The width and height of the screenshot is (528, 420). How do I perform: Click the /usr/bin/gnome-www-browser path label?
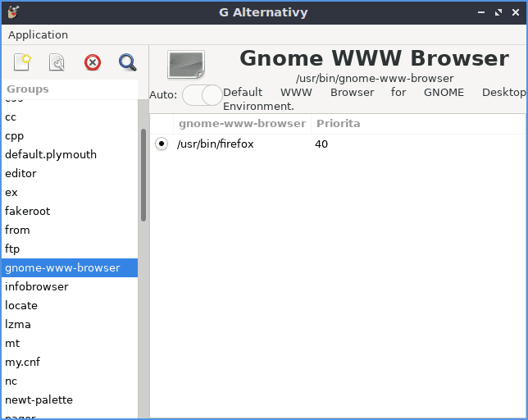click(375, 79)
